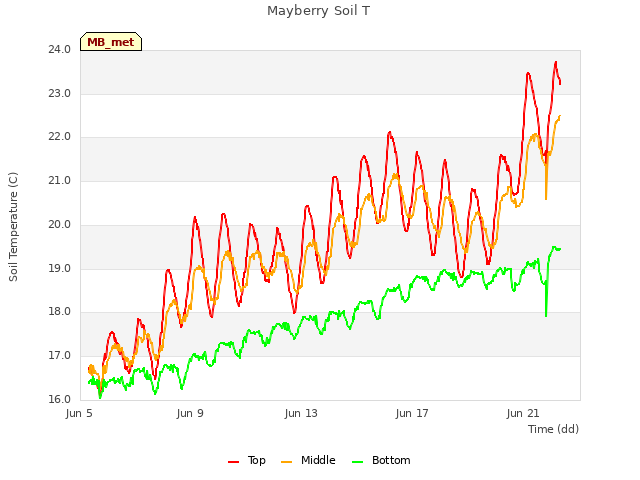Click the 21.0 y-axis tick label
The height and width of the screenshot is (480, 640).
coord(59,180)
